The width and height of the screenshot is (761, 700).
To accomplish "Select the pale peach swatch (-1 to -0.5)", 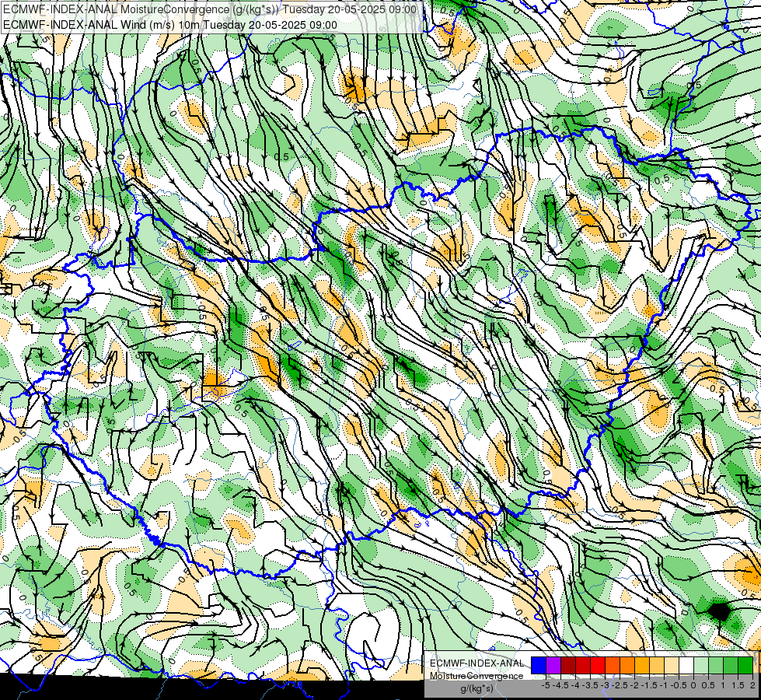I will coord(672,666).
